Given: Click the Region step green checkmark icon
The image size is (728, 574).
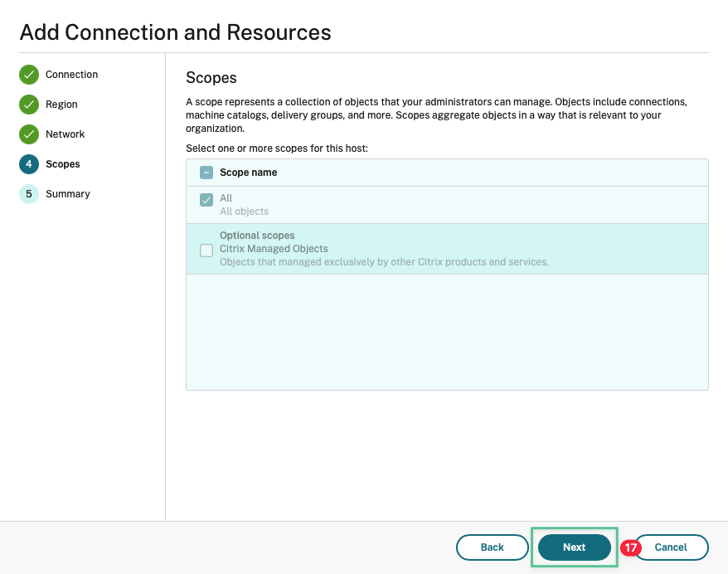Looking at the screenshot, I should click(x=29, y=105).
